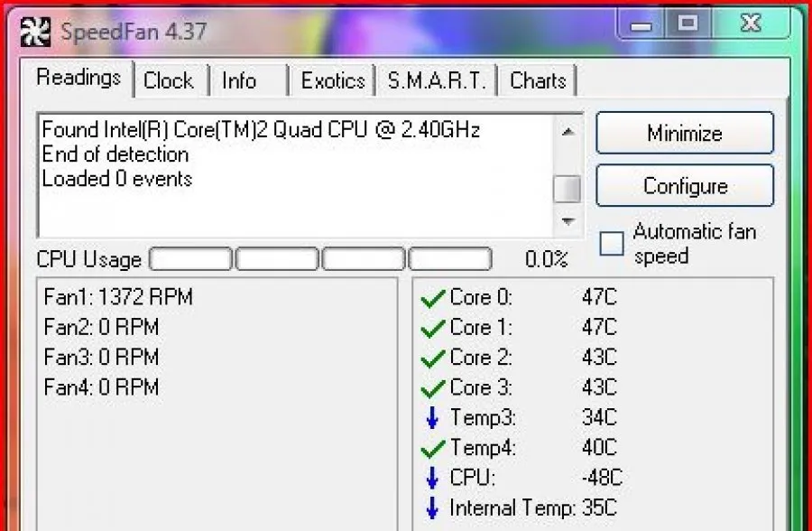Click the blue down arrow beside CPU temperature

coord(432,478)
